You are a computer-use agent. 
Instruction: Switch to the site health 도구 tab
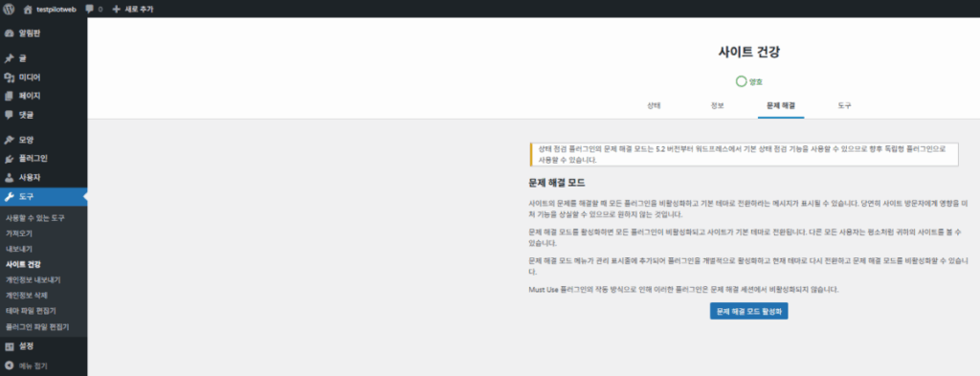tap(844, 105)
